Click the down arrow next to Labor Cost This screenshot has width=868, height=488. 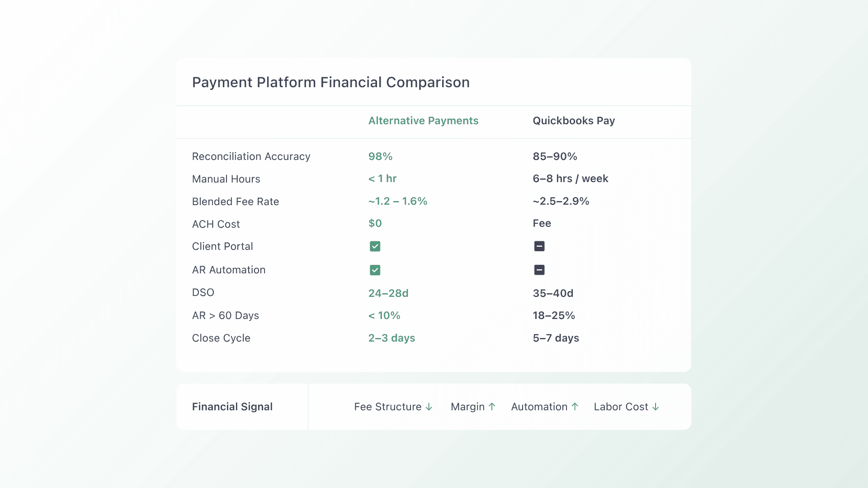point(656,407)
